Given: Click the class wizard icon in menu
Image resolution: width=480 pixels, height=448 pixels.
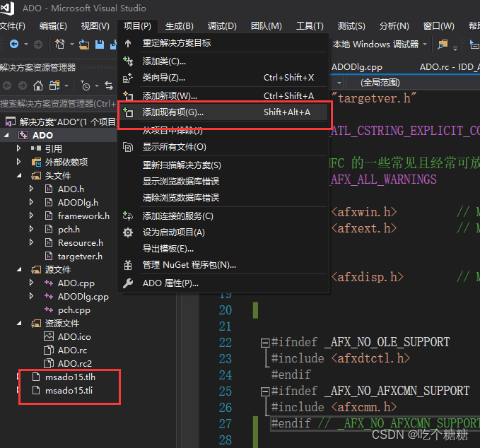Looking at the screenshot, I should (x=128, y=78).
